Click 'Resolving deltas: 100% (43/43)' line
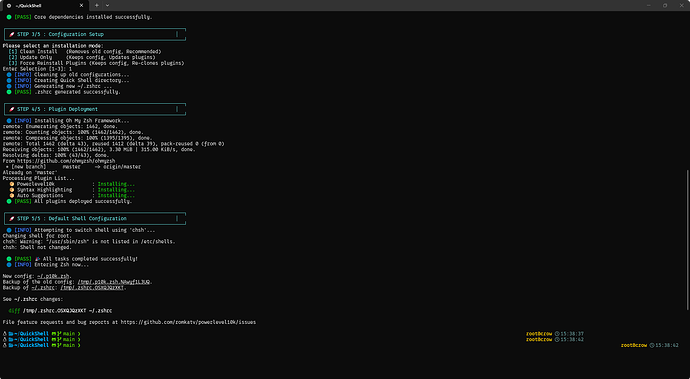690x379 pixels. click(x=56, y=155)
